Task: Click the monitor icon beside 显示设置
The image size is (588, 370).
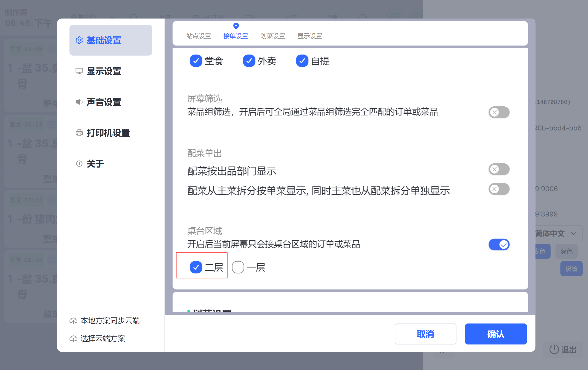Action: pyautogui.click(x=79, y=71)
